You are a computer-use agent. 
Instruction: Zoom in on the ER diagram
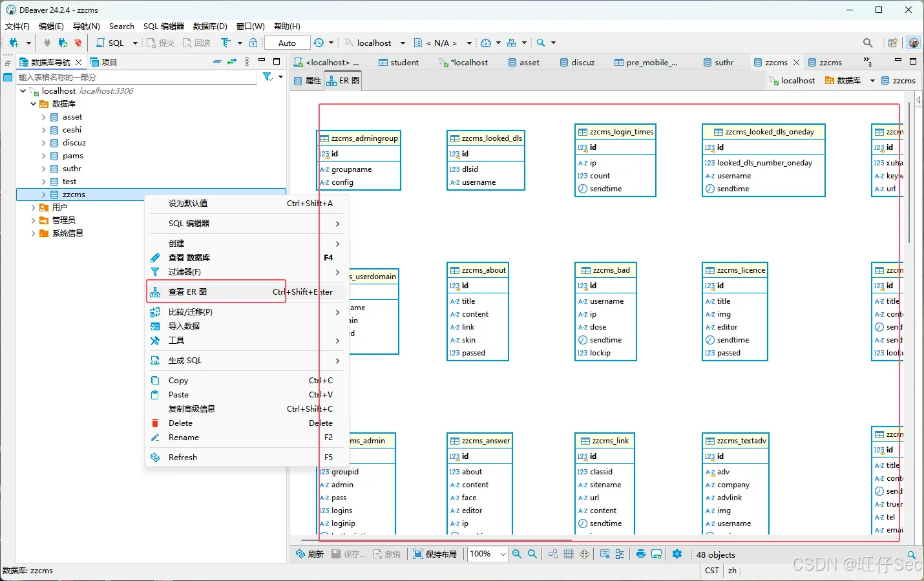517,554
